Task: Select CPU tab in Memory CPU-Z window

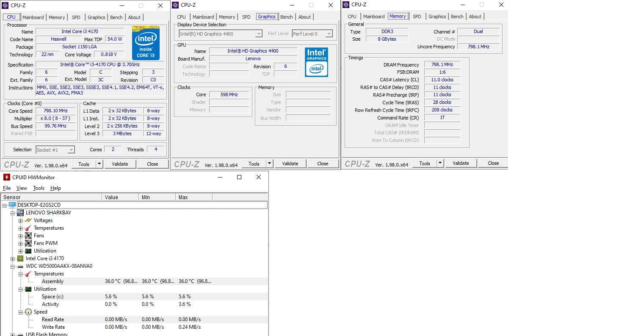Action: (352, 17)
